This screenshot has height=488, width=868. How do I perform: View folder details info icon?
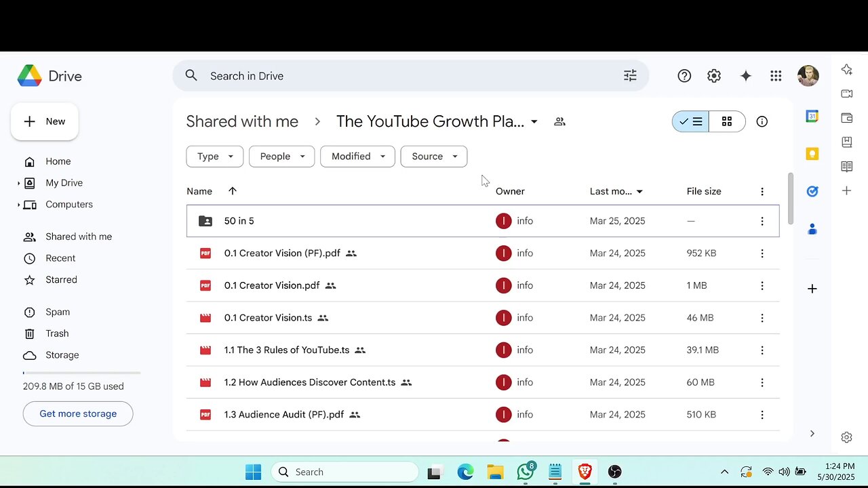pyautogui.click(x=762, y=121)
